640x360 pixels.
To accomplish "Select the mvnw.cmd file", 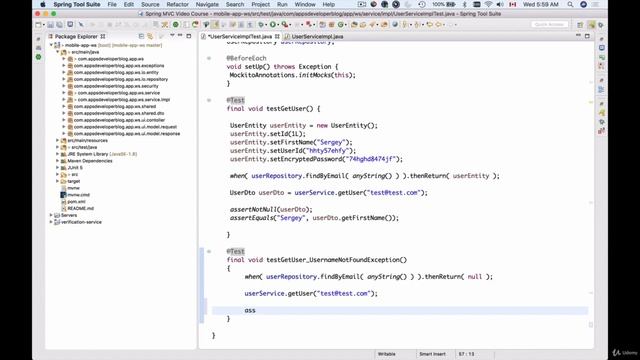I will (x=78, y=195).
